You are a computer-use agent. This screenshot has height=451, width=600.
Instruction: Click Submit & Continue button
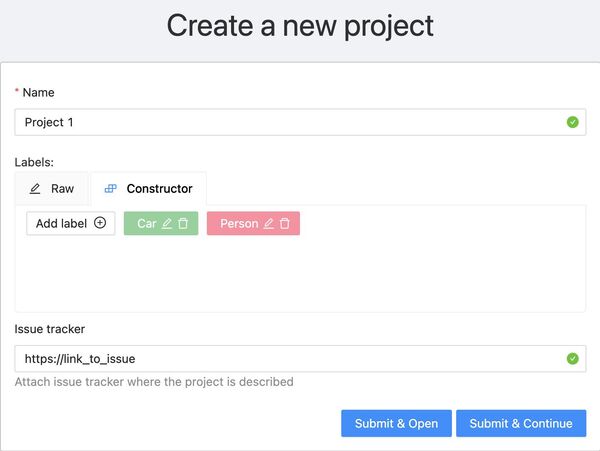[521, 423]
